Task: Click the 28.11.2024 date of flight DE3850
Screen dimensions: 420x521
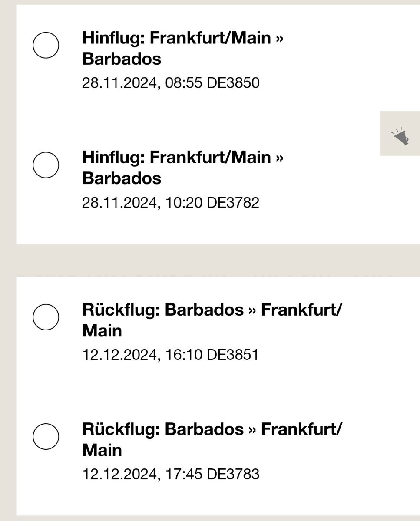Action: [x=119, y=83]
